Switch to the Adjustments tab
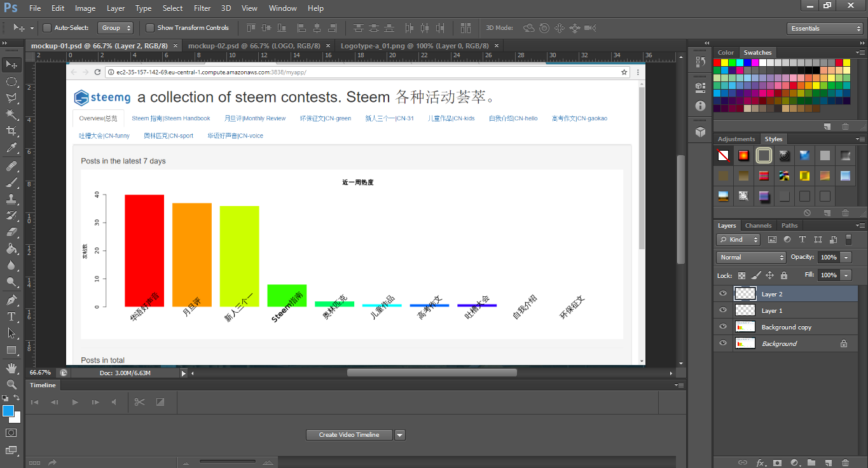Image resolution: width=868 pixels, height=468 pixels. point(736,139)
